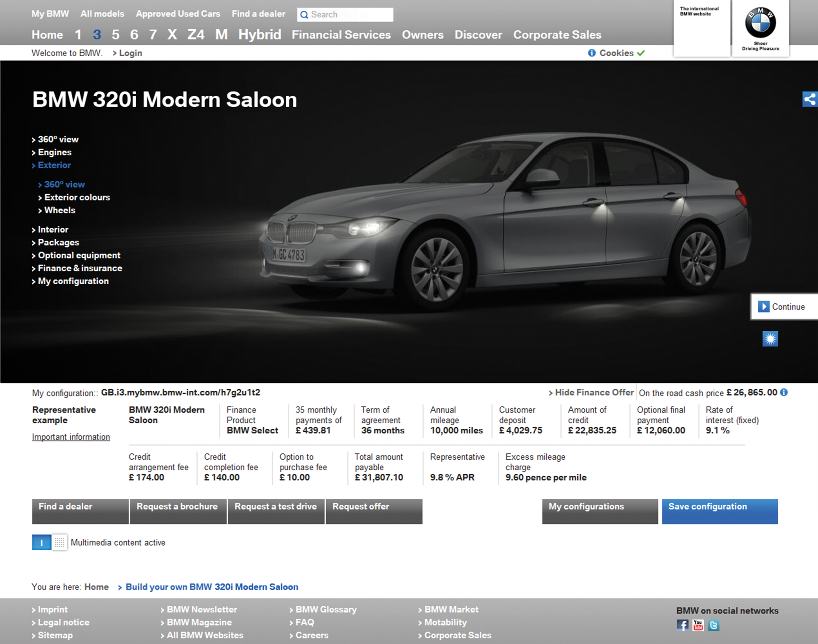This screenshot has height=644, width=818.
Task: Click the BMW roundel logo
Action: pos(760,23)
